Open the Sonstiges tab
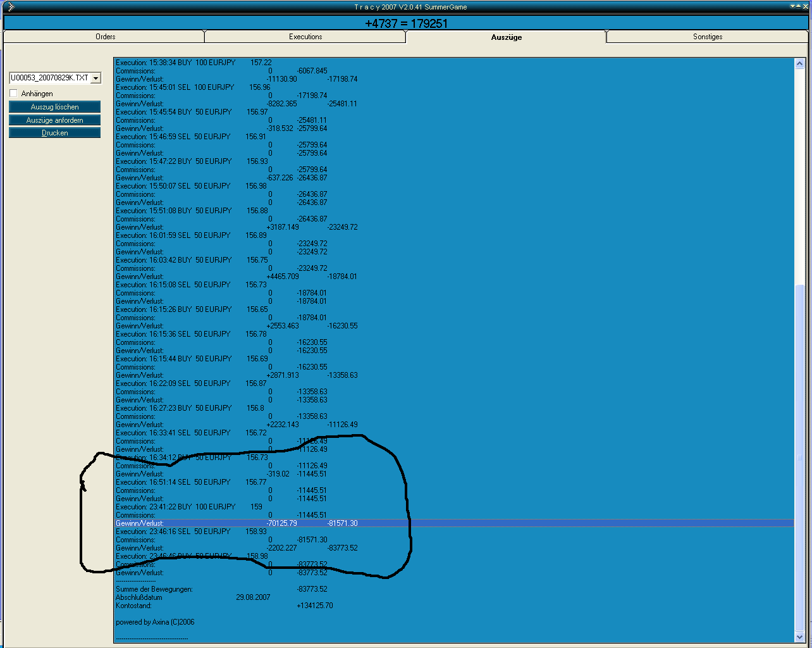The width and height of the screenshot is (812, 648). tap(707, 37)
